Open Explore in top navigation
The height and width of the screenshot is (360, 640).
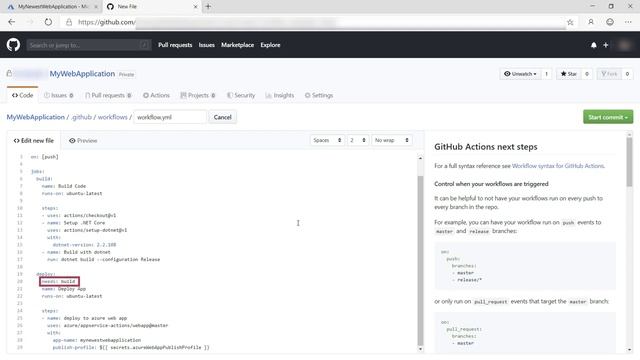click(270, 45)
